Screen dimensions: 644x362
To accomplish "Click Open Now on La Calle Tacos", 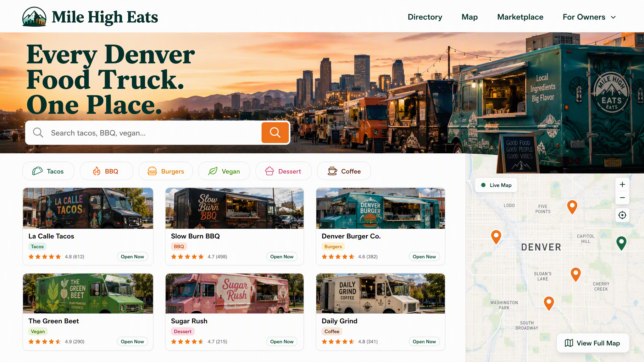I will click(132, 256).
